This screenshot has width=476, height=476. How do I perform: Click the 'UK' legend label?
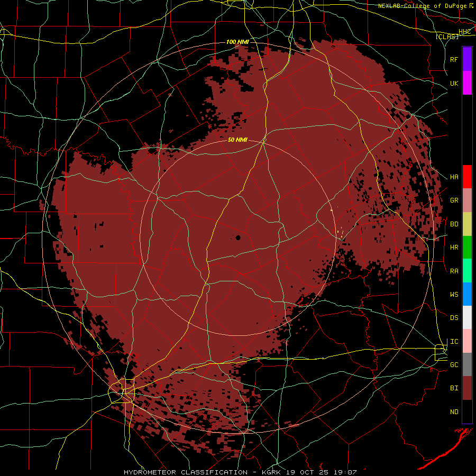coord(454,83)
